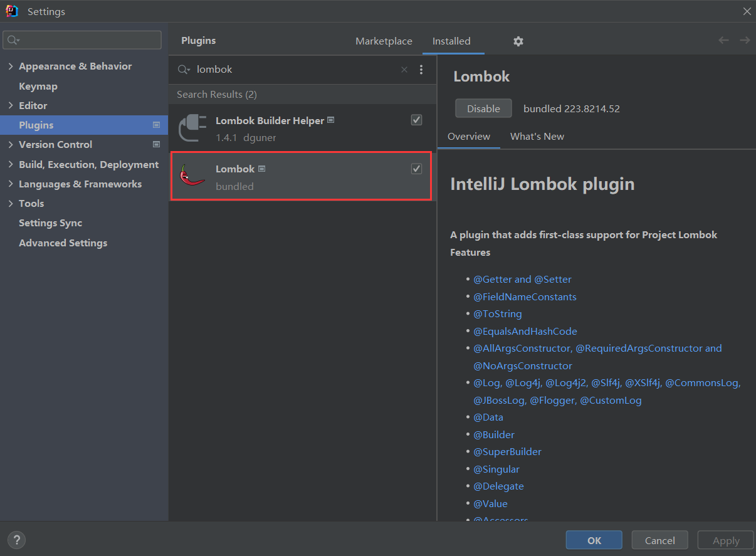Expand the Editor settings section
756x556 pixels.
11,106
